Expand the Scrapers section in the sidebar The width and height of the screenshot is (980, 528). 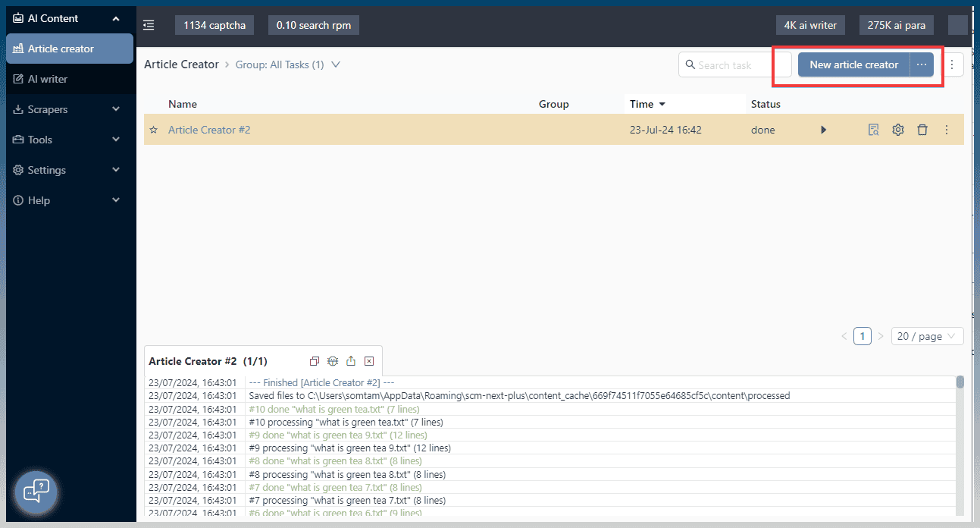click(70, 108)
